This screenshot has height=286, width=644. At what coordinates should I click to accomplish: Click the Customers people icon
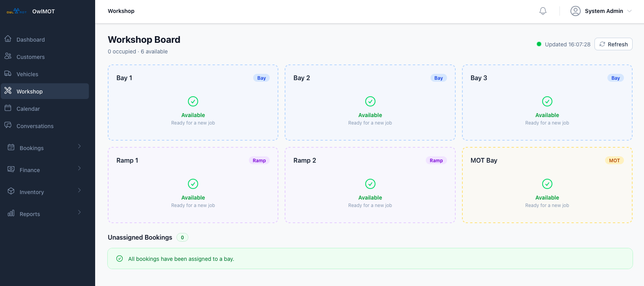point(8,56)
